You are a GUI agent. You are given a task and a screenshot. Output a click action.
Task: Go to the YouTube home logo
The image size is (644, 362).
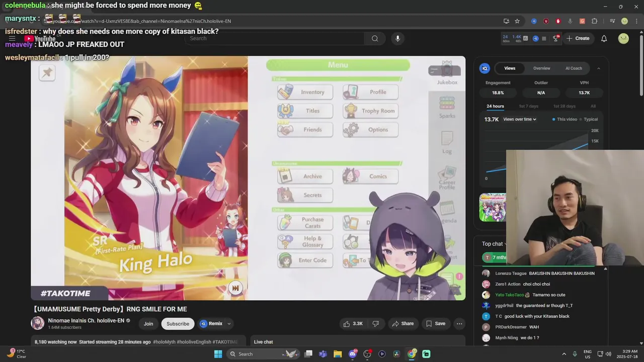[40, 39]
